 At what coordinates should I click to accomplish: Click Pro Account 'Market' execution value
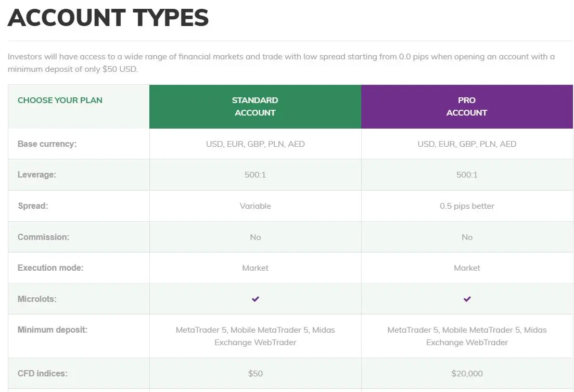[467, 268]
